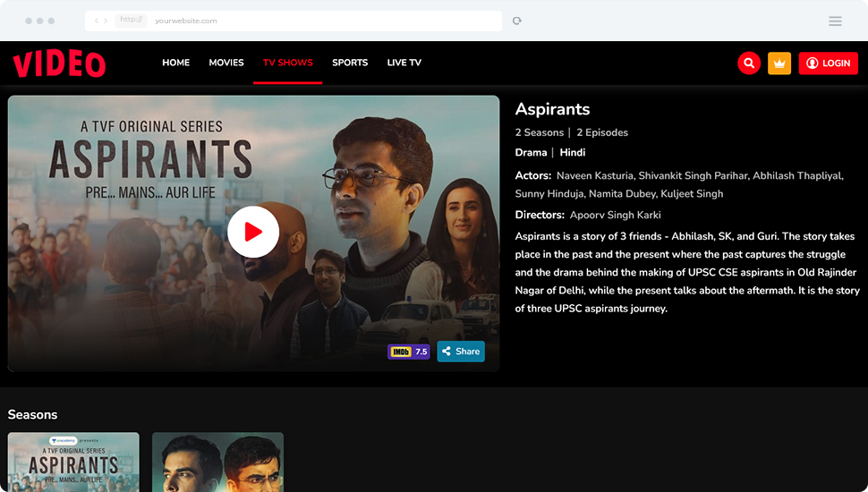Click the browser back arrow
This screenshot has height=492, width=868.
(97, 21)
